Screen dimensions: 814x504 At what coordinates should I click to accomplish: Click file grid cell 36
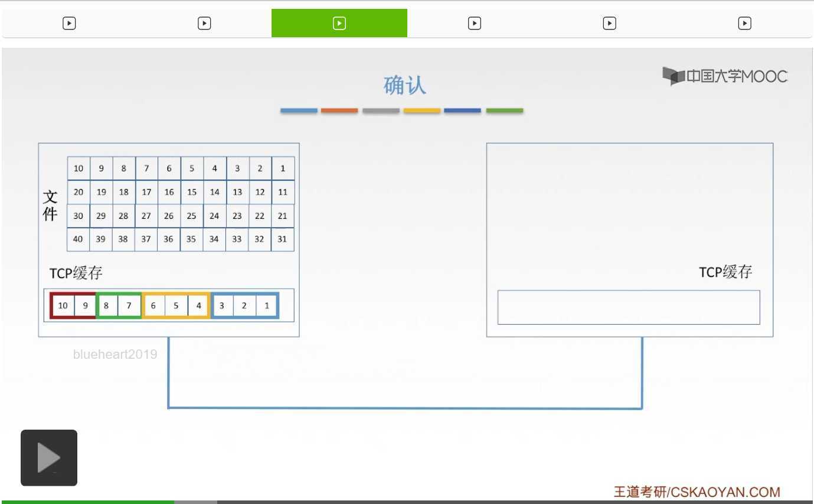click(x=169, y=239)
